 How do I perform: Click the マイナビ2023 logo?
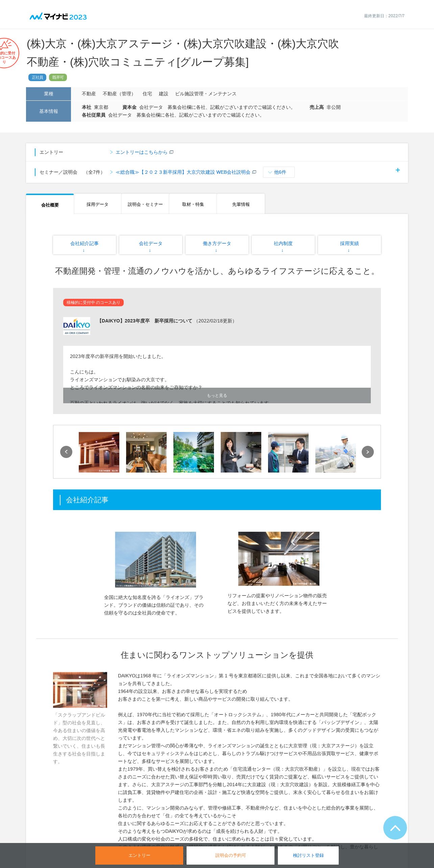(x=58, y=17)
